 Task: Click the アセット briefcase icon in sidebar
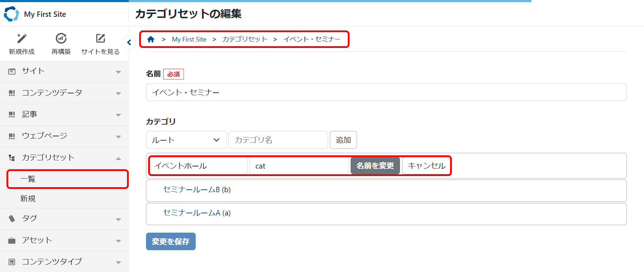coord(12,241)
